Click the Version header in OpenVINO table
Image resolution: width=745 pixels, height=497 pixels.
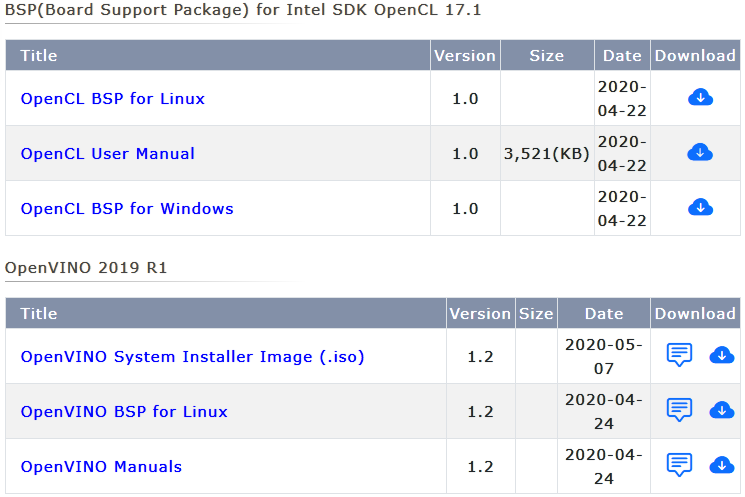tap(480, 314)
